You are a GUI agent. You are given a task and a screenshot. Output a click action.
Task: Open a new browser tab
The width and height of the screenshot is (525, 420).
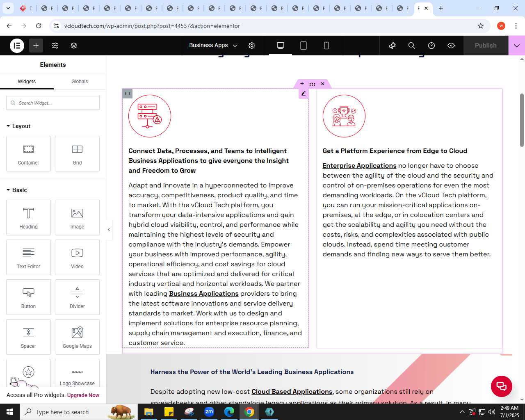click(441, 8)
